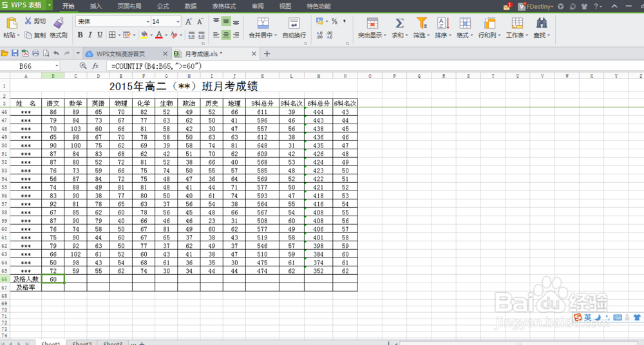This screenshot has height=345, width=644.
Task: Align text right in cell
Action: click(x=236, y=35)
